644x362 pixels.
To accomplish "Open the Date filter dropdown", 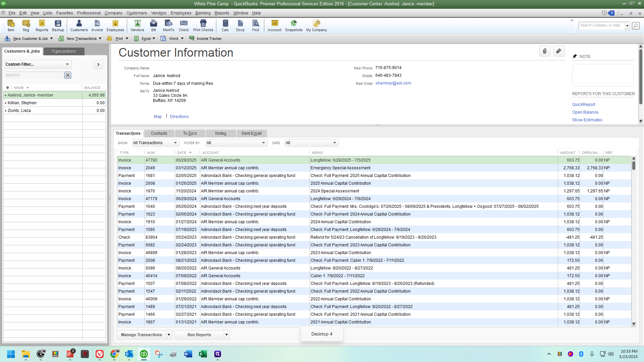I will tap(311, 143).
